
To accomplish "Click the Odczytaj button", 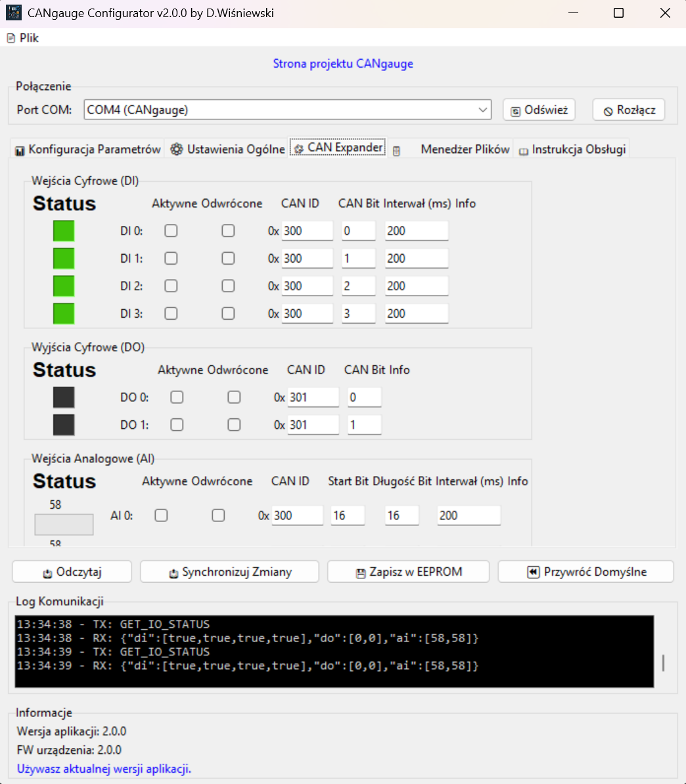I will tap(72, 572).
